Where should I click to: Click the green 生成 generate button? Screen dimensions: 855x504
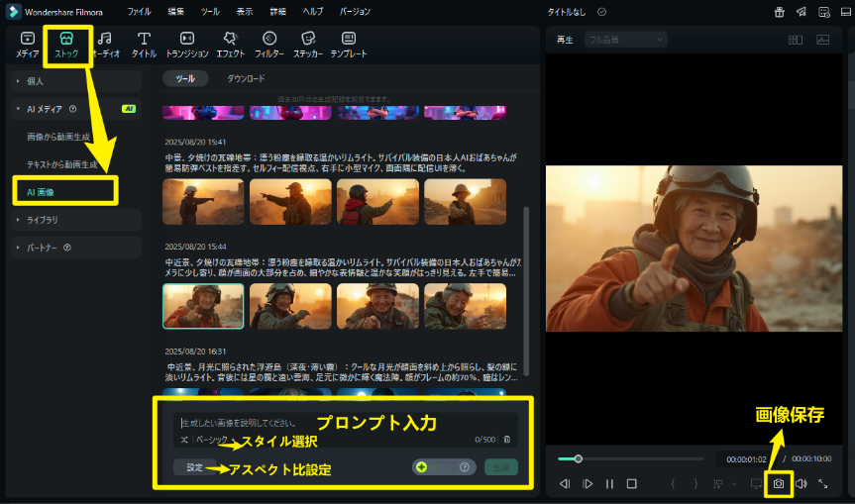point(501,467)
